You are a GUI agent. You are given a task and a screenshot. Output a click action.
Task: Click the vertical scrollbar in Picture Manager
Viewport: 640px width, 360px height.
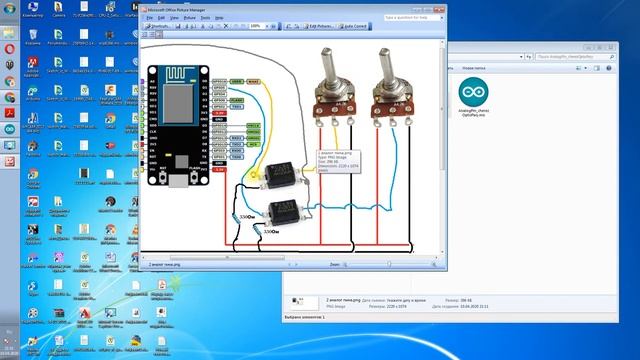(442, 109)
